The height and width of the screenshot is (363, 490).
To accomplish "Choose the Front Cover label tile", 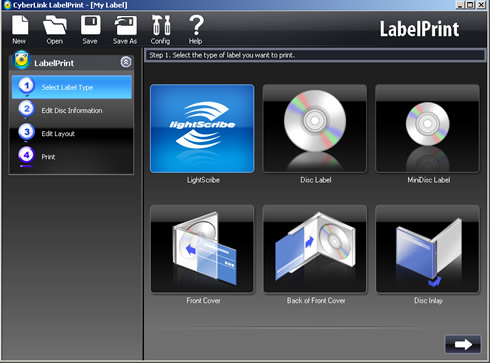I will (202, 249).
